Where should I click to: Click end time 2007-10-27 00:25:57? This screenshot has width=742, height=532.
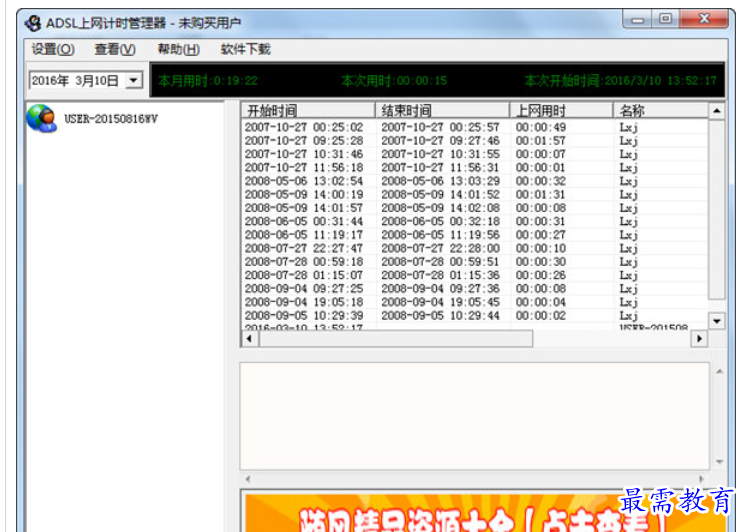tap(441, 127)
